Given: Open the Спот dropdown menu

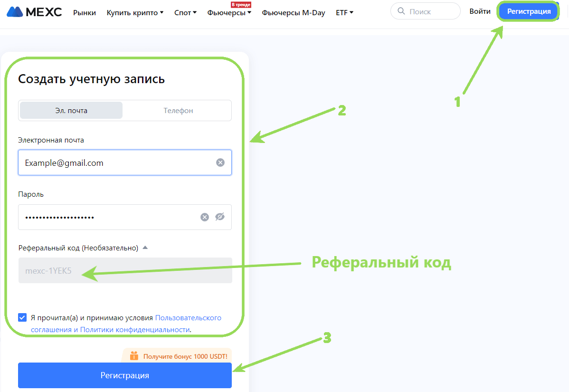Looking at the screenshot, I should (x=185, y=13).
